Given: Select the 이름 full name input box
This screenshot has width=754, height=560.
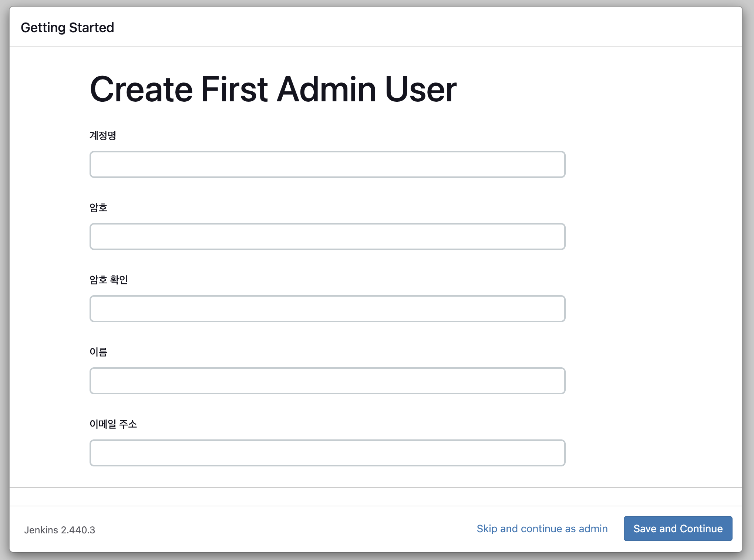Looking at the screenshot, I should point(327,381).
